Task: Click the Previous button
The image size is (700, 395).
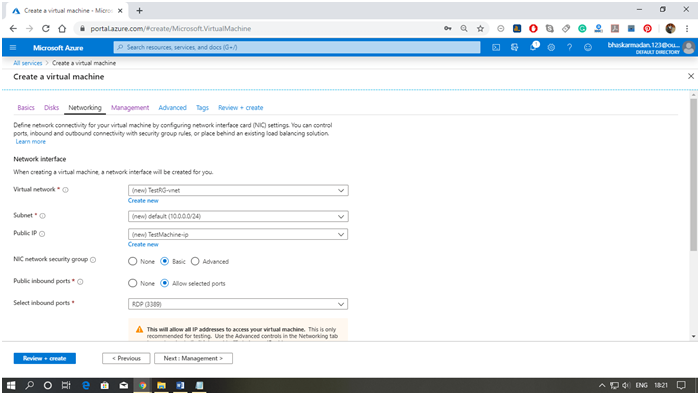Action: (126, 358)
